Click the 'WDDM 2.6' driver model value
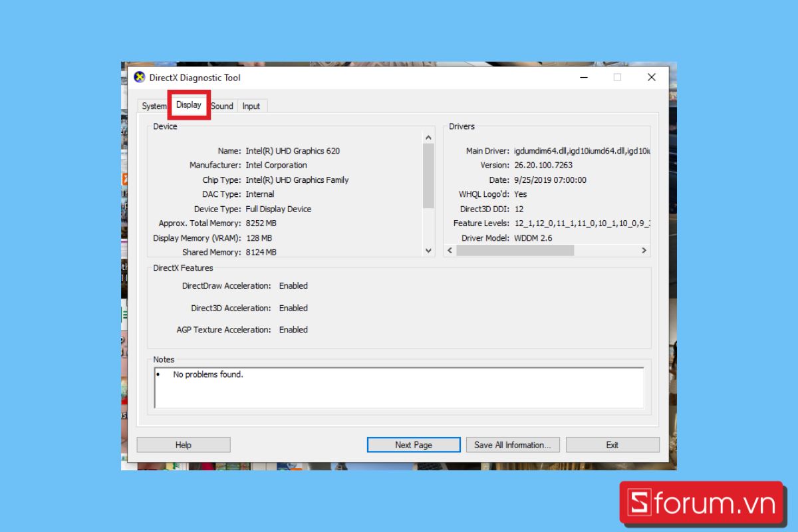Image resolution: width=798 pixels, height=532 pixels. click(x=533, y=238)
